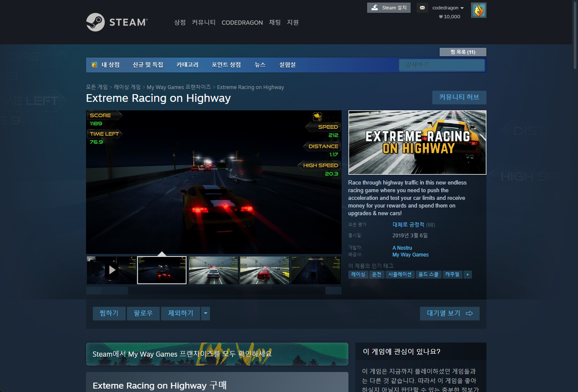Select the 캐주얼 tag
Image resolution: width=578 pixels, height=392 pixels.
(452, 274)
